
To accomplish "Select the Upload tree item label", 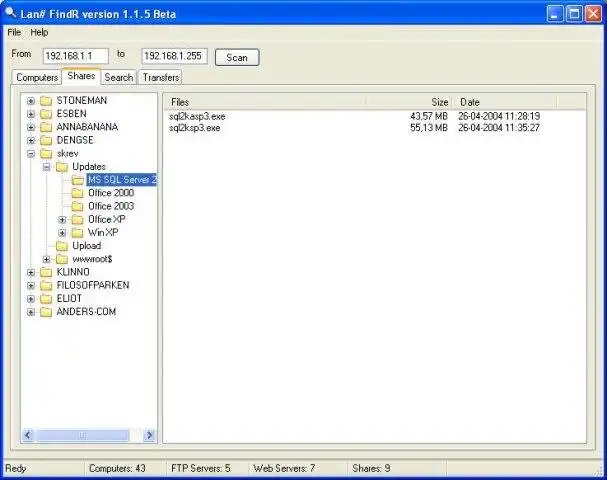I will pyautogui.click(x=87, y=246).
